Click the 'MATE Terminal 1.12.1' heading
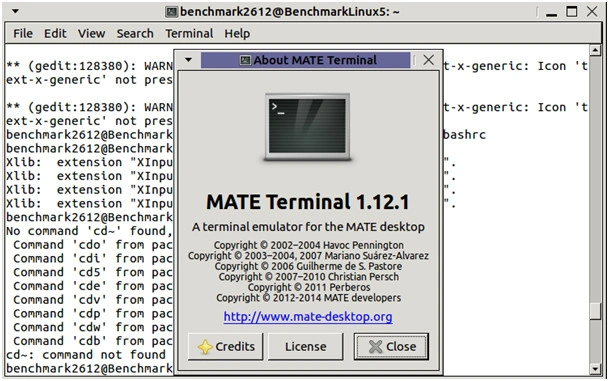 click(x=308, y=202)
